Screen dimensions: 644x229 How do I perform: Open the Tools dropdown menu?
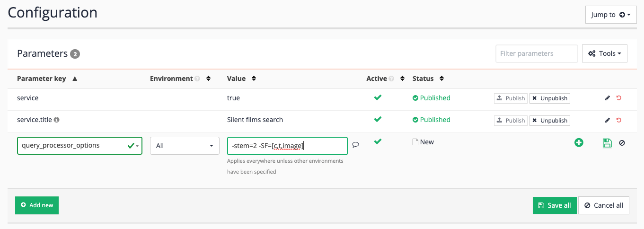pyautogui.click(x=604, y=53)
